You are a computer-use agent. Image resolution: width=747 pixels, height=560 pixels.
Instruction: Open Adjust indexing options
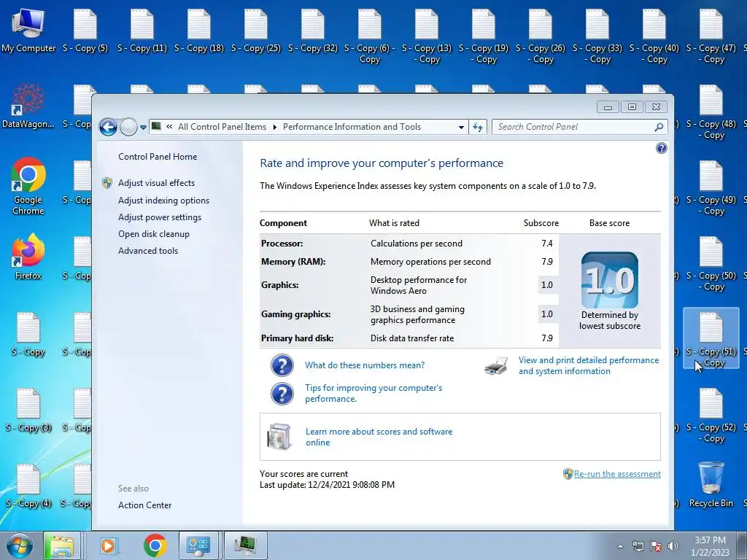(163, 201)
